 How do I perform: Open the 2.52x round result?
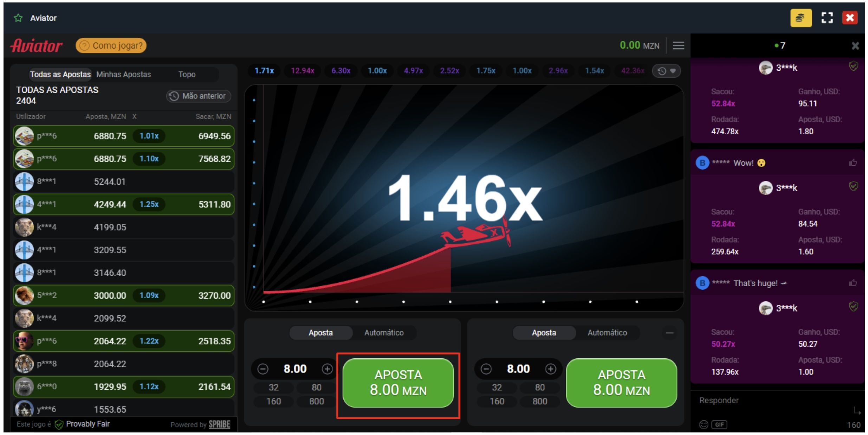tap(449, 71)
